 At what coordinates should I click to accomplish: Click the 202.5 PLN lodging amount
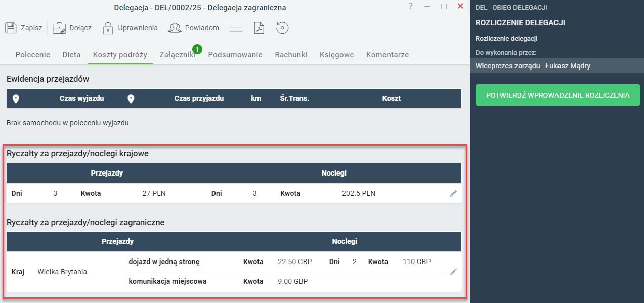click(359, 193)
